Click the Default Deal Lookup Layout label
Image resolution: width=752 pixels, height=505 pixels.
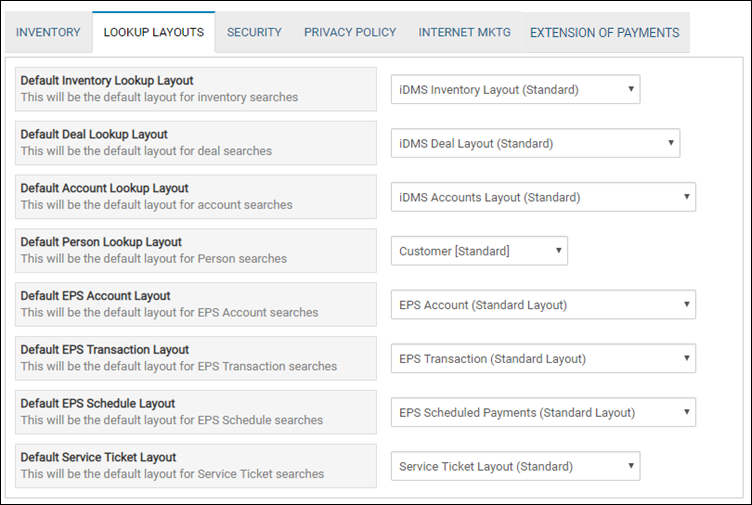click(94, 134)
